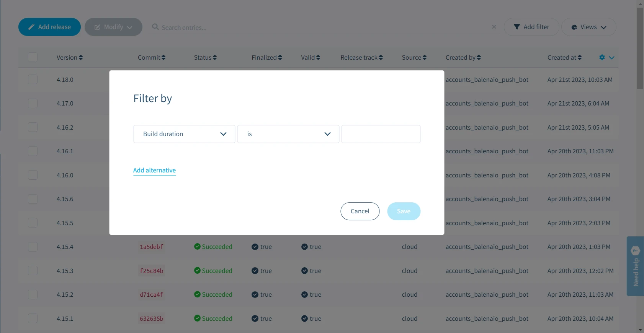
Task: Click the Source column header
Action: click(411, 58)
